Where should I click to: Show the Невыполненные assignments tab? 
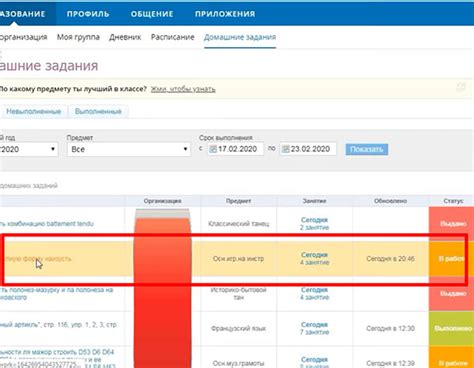34,111
